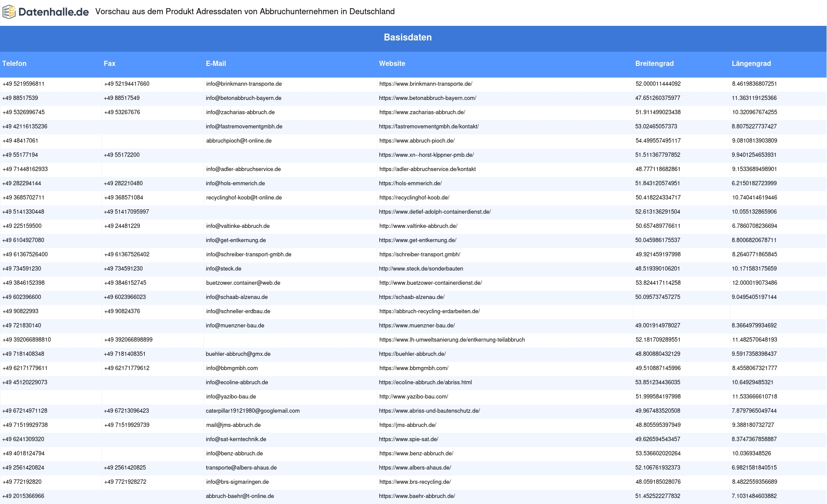Open https://www.brs-recycling.de/ link

415,482
